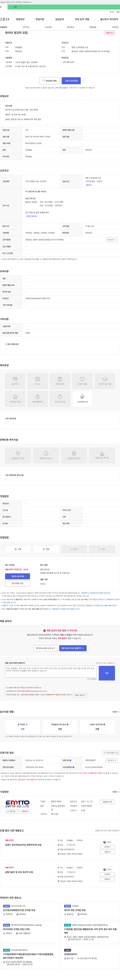Click in the 채용 담당자에게 질문하기 text box

pos(51,671)
